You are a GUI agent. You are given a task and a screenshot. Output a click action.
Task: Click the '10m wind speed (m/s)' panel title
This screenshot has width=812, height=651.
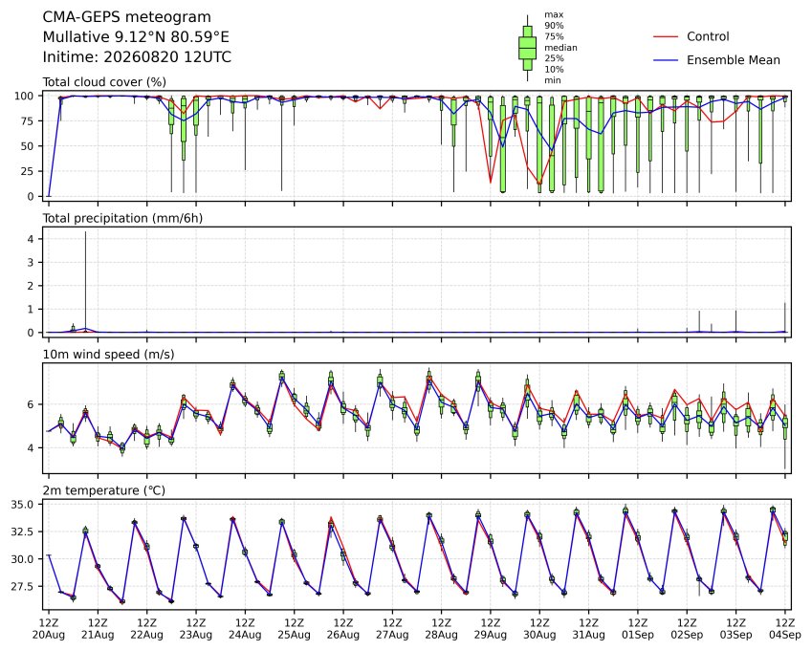[108, 355]
